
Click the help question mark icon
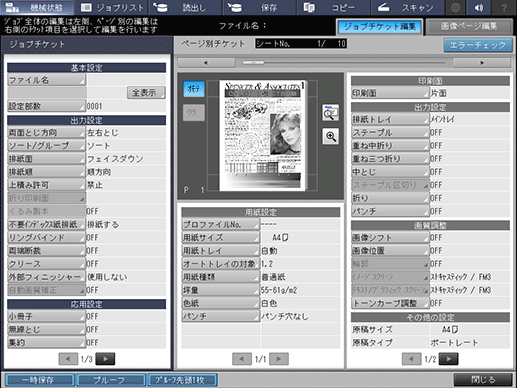(x=504, y=7)
